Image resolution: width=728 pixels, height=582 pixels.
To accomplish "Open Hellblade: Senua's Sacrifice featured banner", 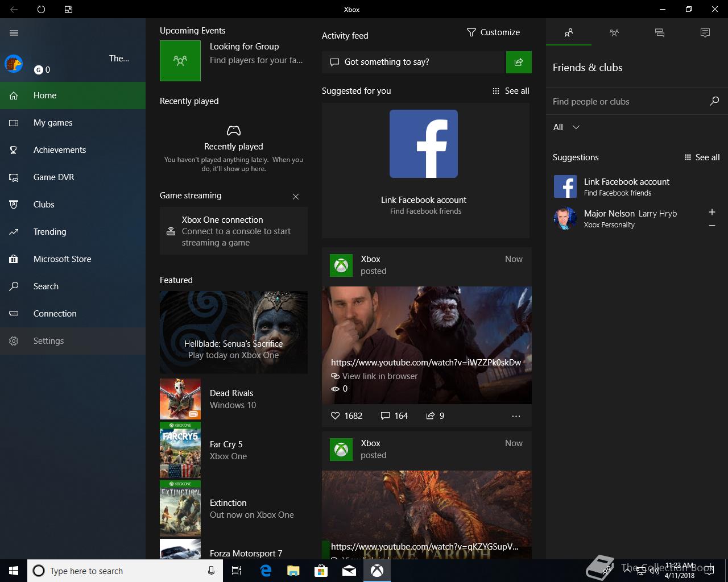I will pos(234,332).
